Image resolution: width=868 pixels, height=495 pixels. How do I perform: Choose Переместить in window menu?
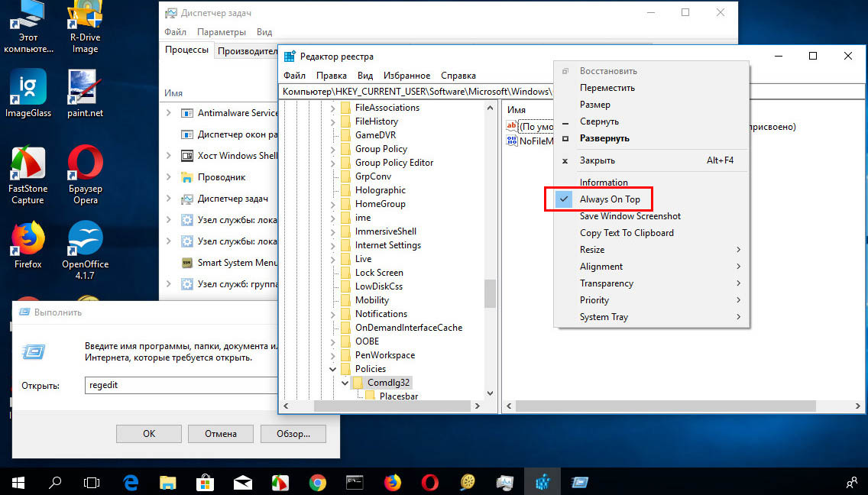(652, 88)
